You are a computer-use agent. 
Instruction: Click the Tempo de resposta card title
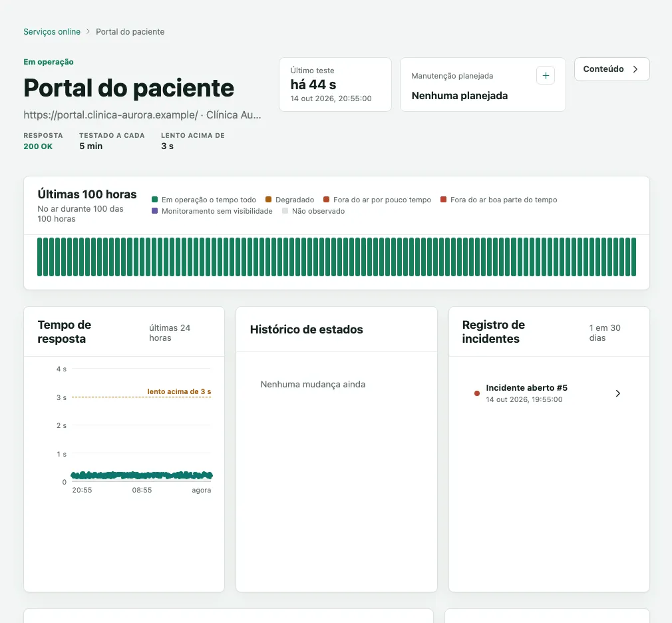(x=65, y=332)
